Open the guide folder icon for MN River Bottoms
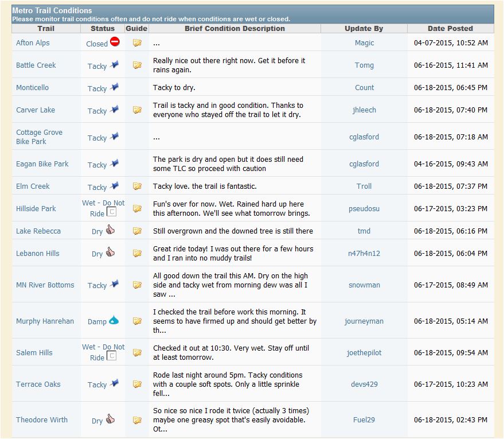The image size is (504, 439). point(137,285)
